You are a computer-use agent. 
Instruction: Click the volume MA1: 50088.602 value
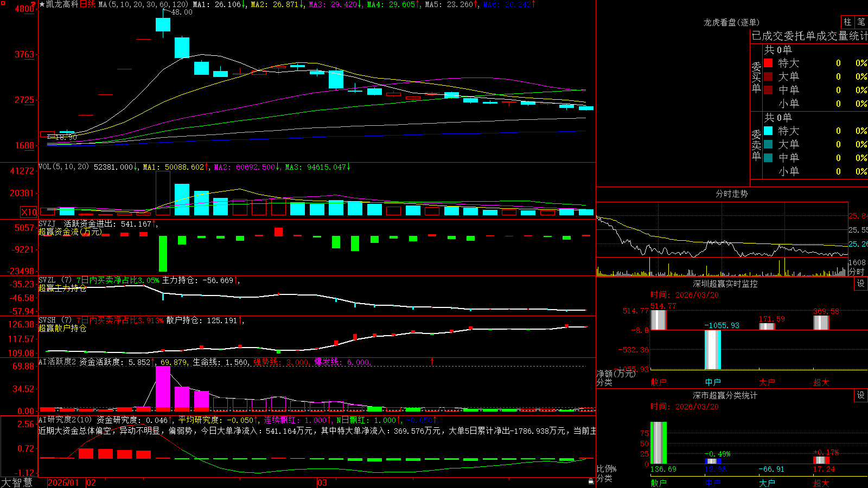(x=176, y=167)
